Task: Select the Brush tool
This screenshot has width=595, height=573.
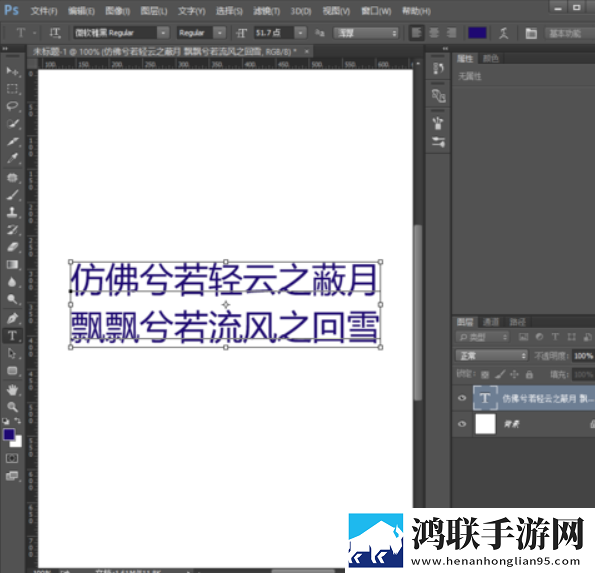Action: click(x=12, y=195)
